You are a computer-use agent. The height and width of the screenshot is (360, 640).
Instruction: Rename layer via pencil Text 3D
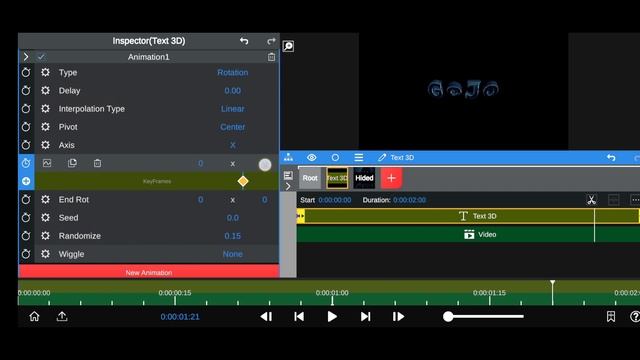396,157
